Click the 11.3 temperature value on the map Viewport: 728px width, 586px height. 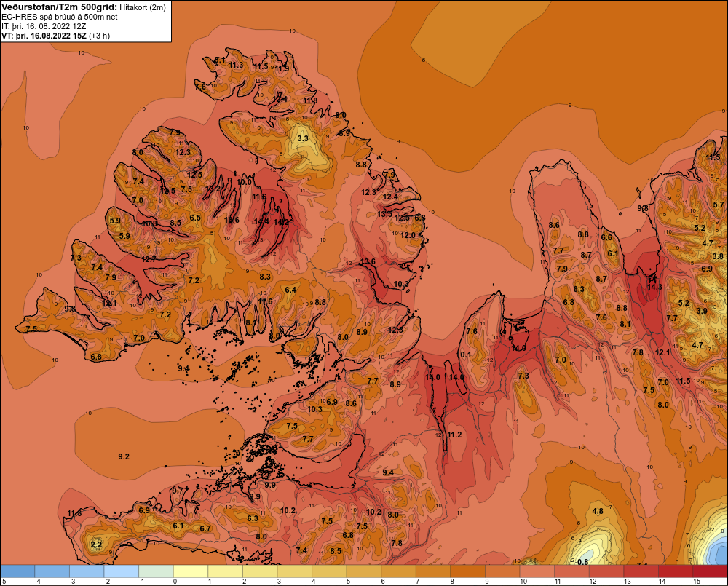(236, 65)
